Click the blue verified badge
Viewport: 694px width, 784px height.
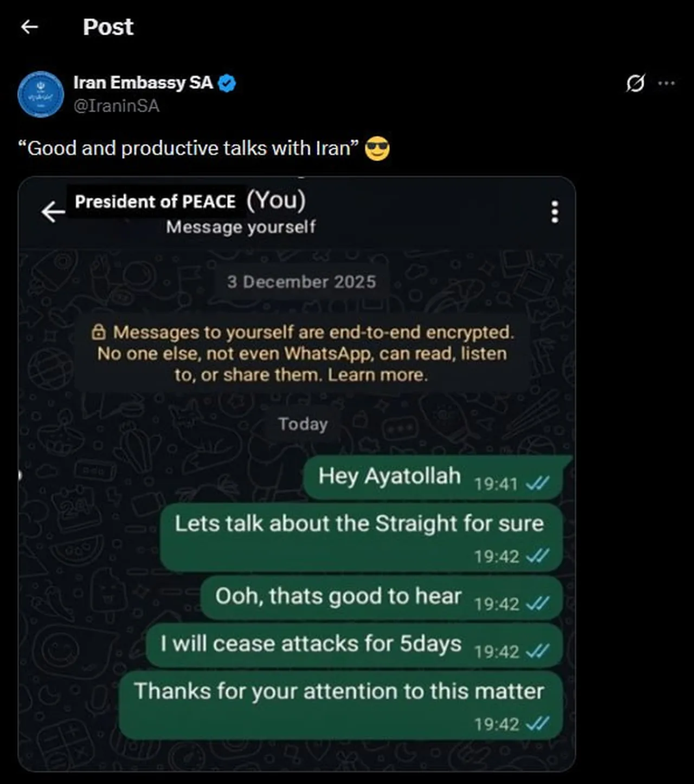point(227,83)
